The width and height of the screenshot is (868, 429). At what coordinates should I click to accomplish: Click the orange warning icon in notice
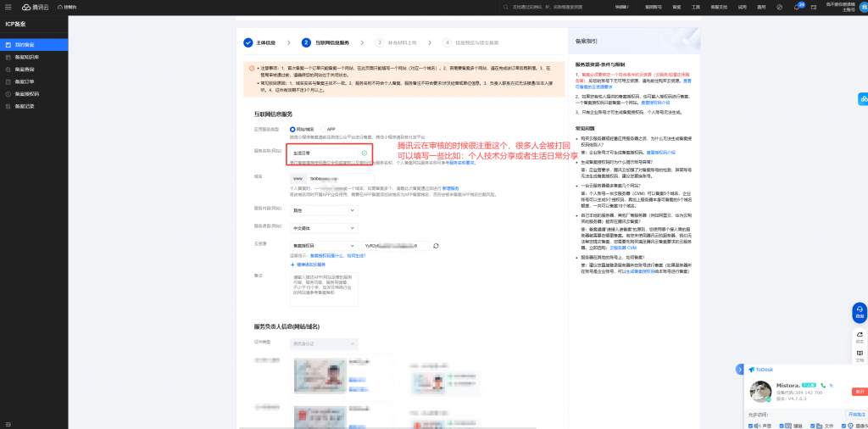(x=252, y=68)
